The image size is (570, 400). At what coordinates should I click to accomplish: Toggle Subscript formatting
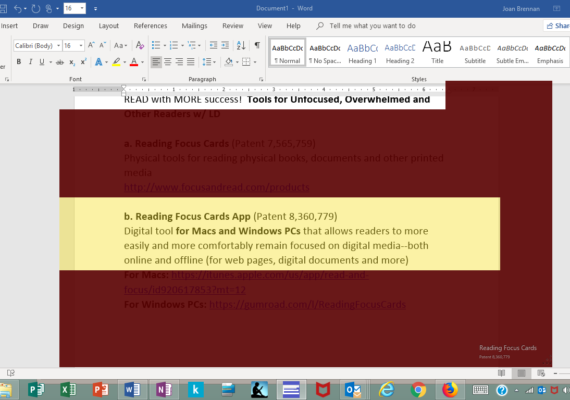click(x=72, y=62)
